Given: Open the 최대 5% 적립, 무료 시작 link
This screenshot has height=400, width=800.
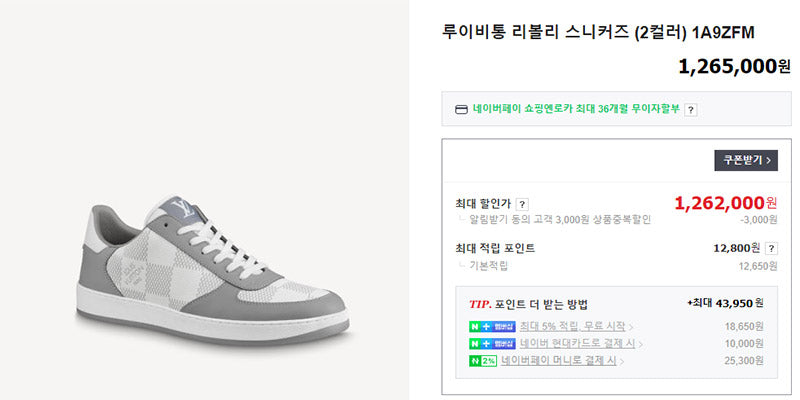Looking at the screenshot, I should tap(572, 327).
